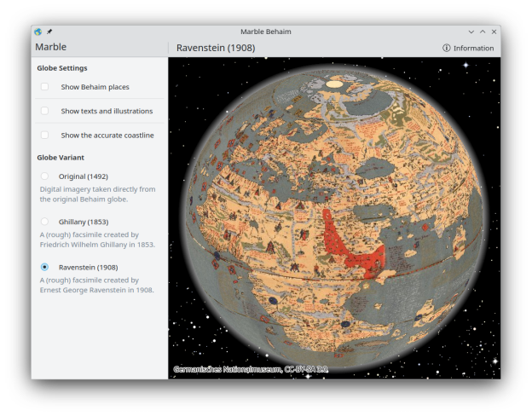Minimize the Marble Behaim window
The height and width of the screenshot is (416, 532).
pyautogui.click(x=471, y=32)
